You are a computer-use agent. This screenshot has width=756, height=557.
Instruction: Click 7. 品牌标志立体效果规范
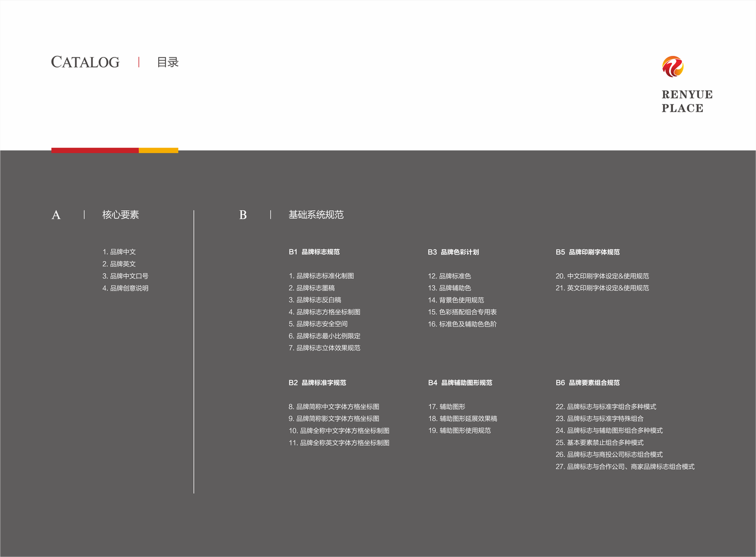(x=324, y=348)
